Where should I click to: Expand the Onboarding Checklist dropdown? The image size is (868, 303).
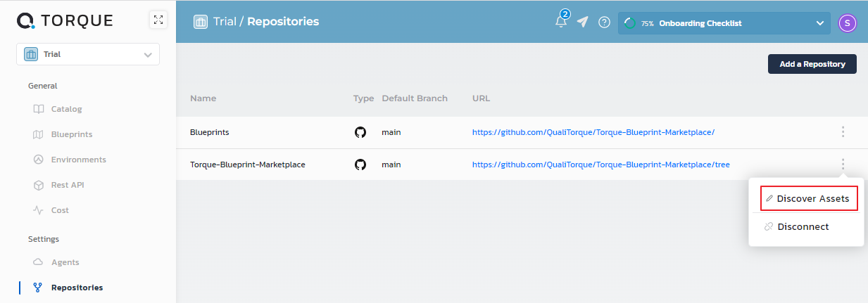(x=819, y=23)
